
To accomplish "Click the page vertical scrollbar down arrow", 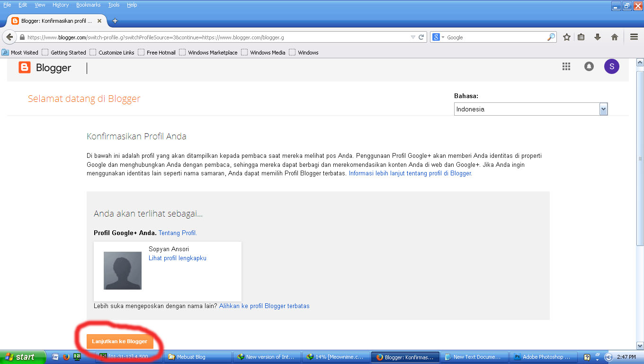I will 640,346.
